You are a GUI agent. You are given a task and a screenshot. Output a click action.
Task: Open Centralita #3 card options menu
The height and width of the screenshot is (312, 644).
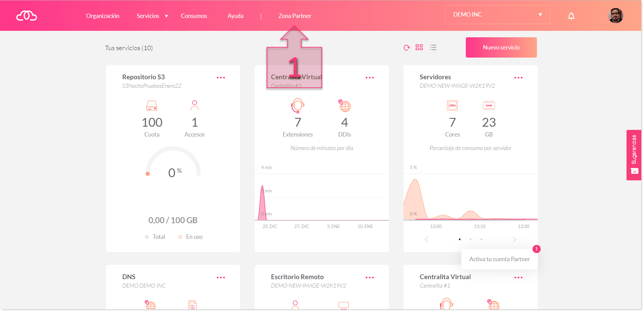point(370,78)
